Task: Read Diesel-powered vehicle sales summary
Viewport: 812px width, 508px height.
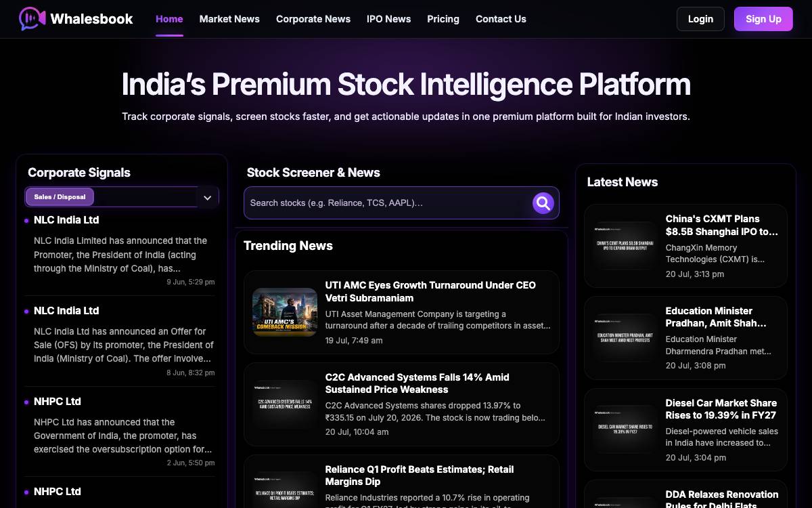Action: 722,437
